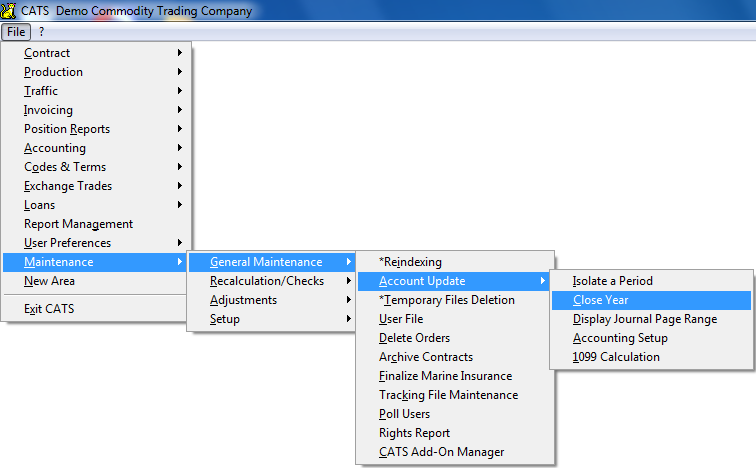The width and height of the screenshot is (756, 468).
Task: Open Rights Report
Action: click(x=455, y=433)
